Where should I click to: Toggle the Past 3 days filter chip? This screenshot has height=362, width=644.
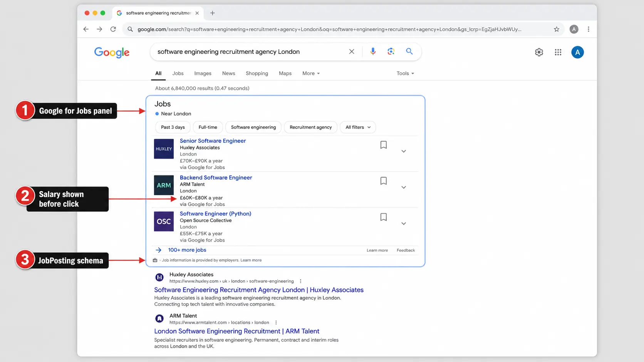click(173, 127)
